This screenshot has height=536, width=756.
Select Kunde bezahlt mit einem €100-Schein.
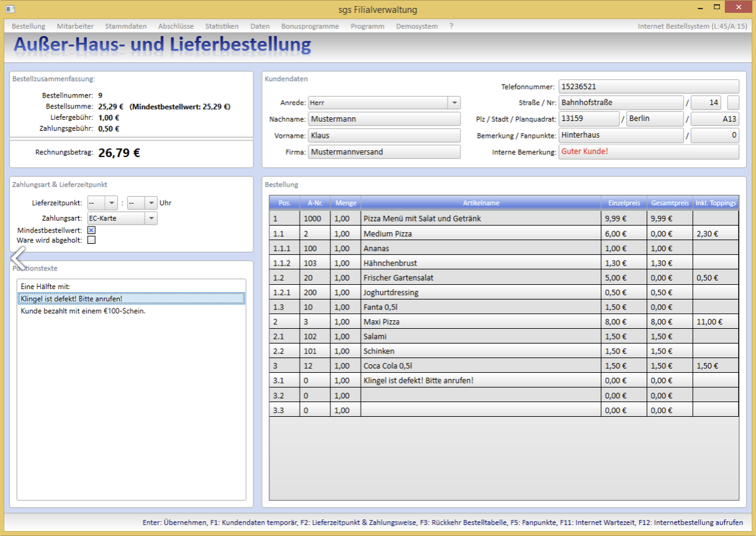[132, 311]
